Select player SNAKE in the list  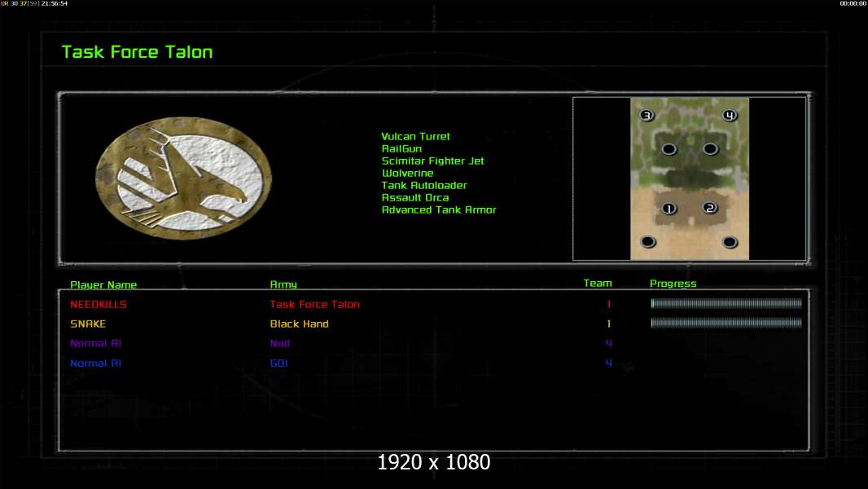coord(88,324)
